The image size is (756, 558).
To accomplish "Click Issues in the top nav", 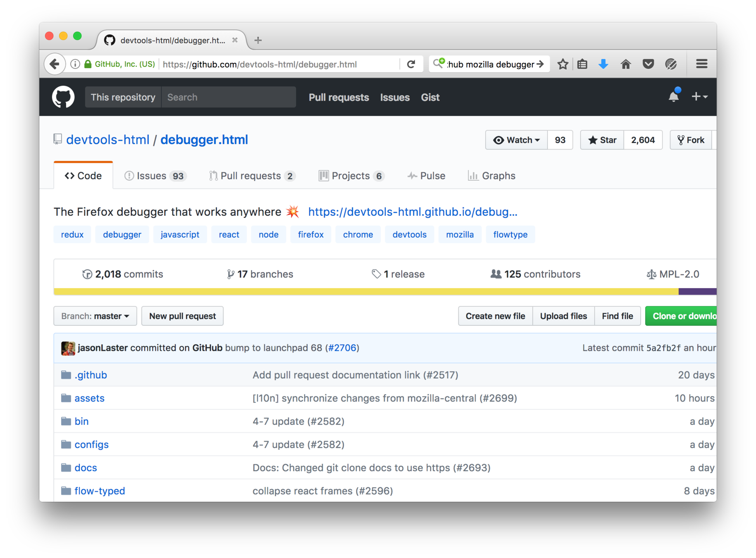I will (395, 98).
